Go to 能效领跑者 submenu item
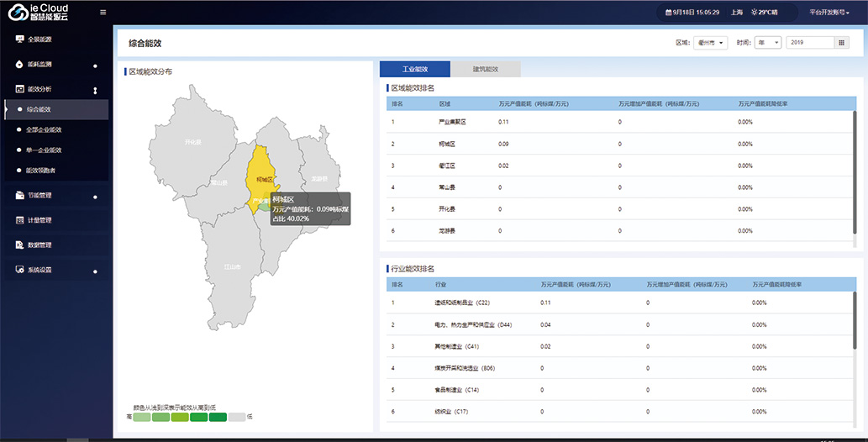The width and height of the screenshot is (868, 442). tap(41, 171)
